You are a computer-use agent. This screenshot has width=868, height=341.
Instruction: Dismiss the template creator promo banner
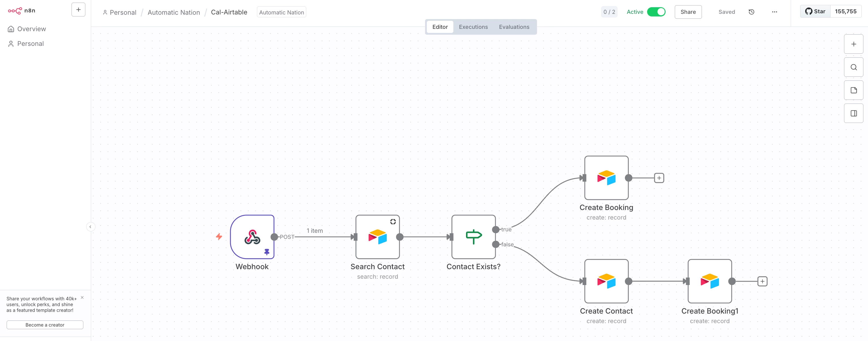82,297
